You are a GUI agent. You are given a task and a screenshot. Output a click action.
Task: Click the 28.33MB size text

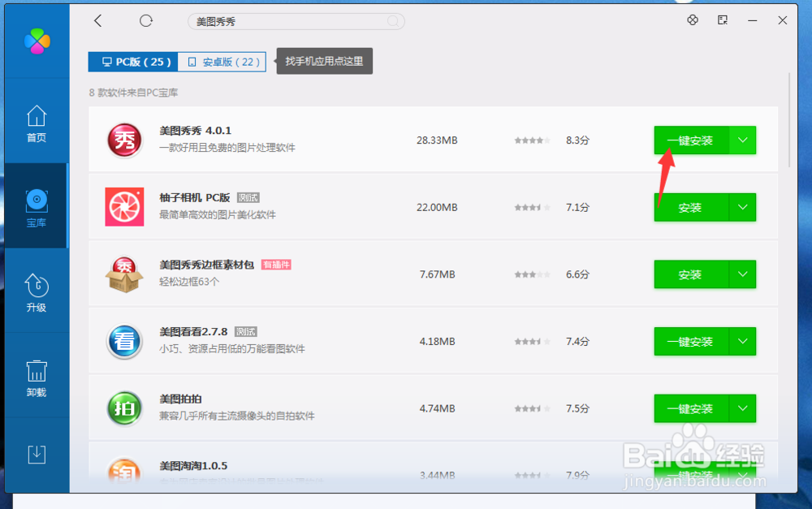click(x=437, y=140)
